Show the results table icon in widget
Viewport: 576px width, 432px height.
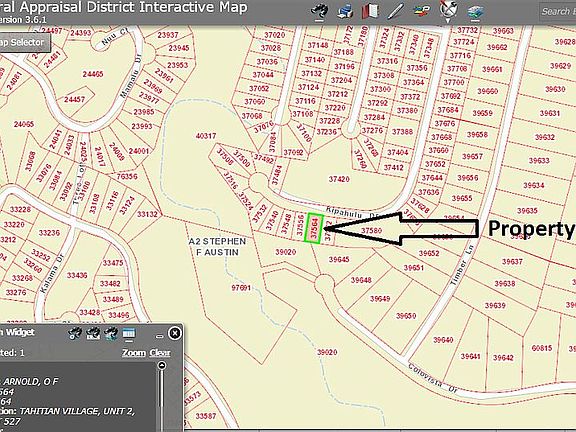[129, 334]
